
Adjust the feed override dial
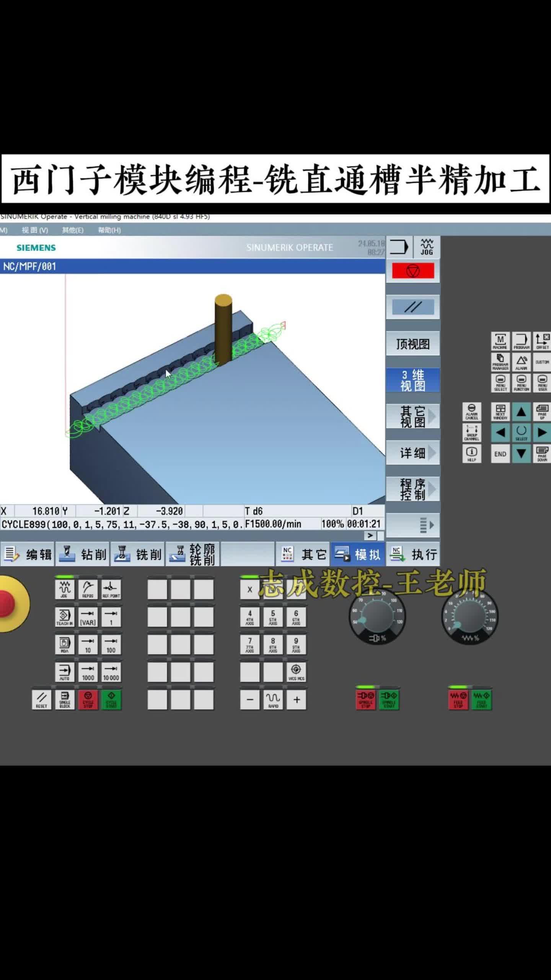[470, 616]
